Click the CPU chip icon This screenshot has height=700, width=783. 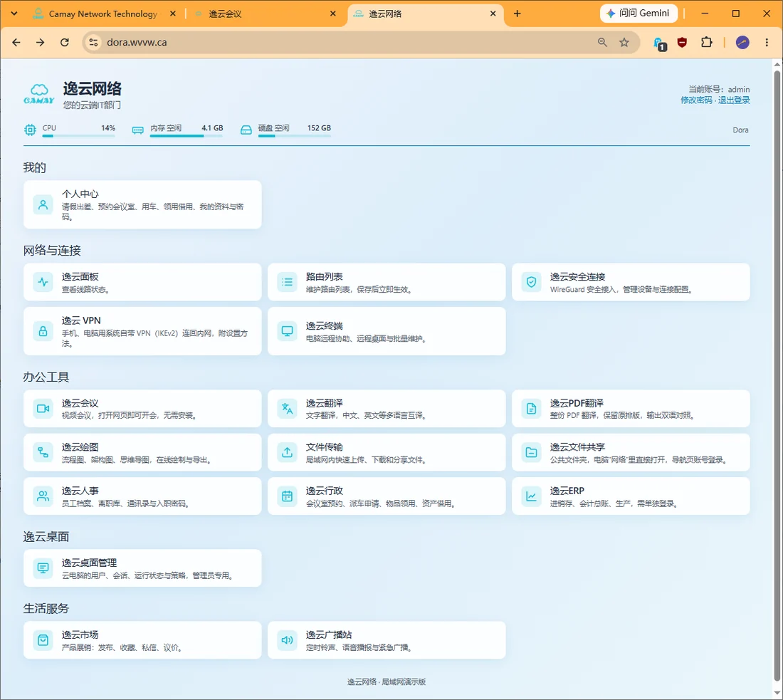click(30, 130)
